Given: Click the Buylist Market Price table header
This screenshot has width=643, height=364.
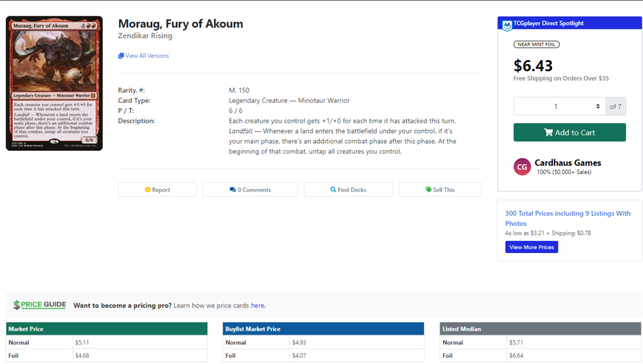Looking at the screenshot, I should pos(323,329).
